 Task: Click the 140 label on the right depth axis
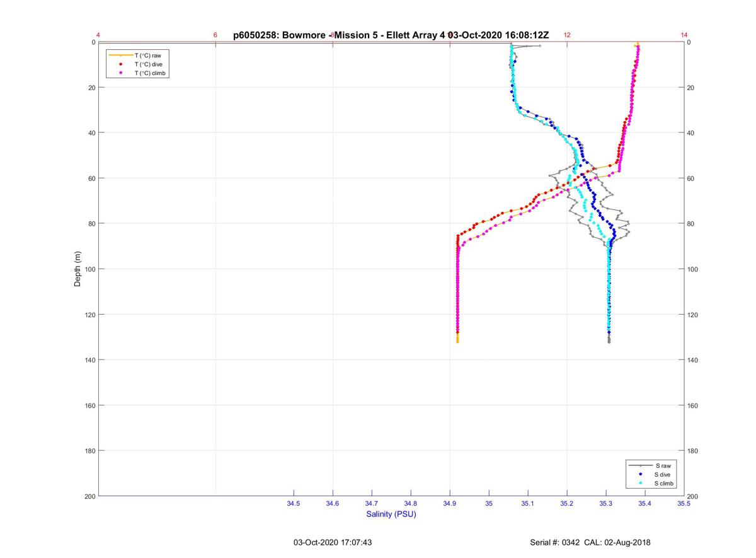coord(693,360)
